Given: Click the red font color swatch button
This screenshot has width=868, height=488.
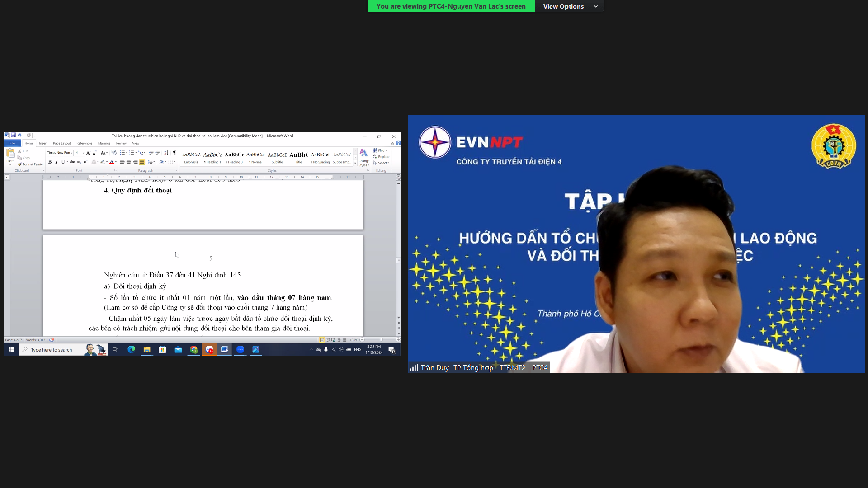Looking at the screenshot, I should (x=111, y=162).
